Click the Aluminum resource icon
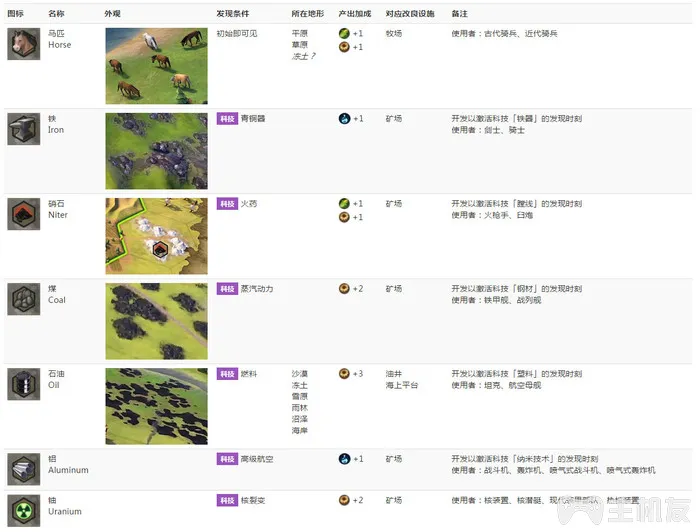Viewport: 700px width, 532px height. (24, 469)
